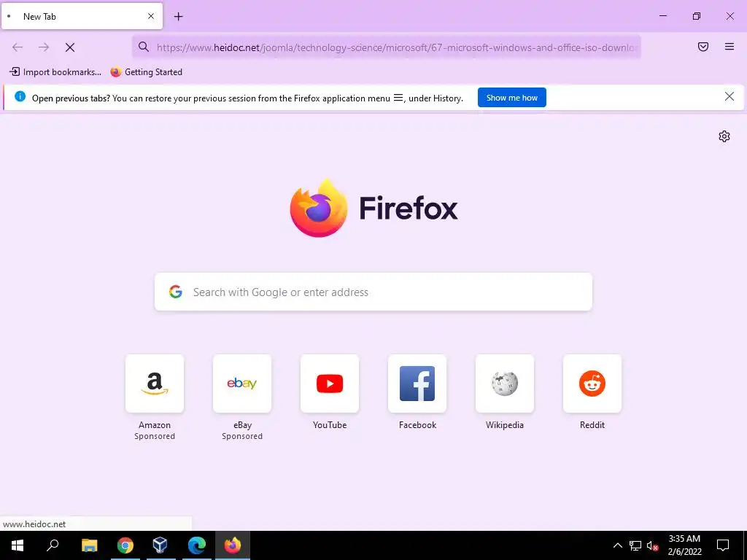The height and width of the screenshot is (560, 747).
Task: Open the Save to Pocket icon
Action: click(703, 47)
